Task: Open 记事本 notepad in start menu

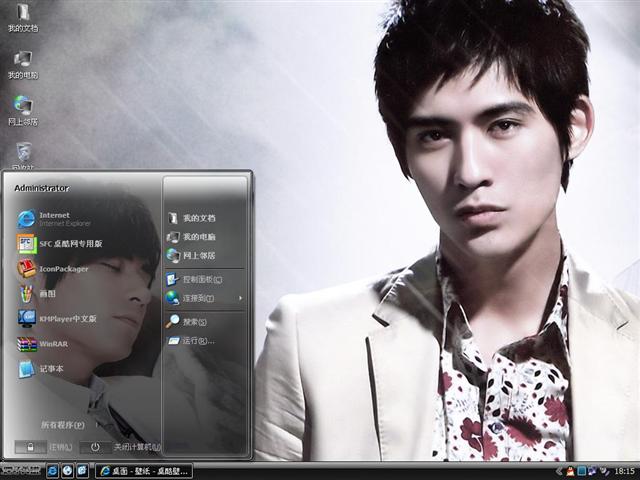Action: [41, 369]
